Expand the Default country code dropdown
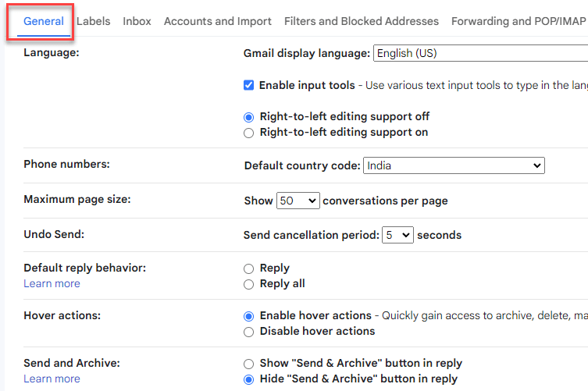The width and height of the screenshot is (588, 391). point(454,166)
